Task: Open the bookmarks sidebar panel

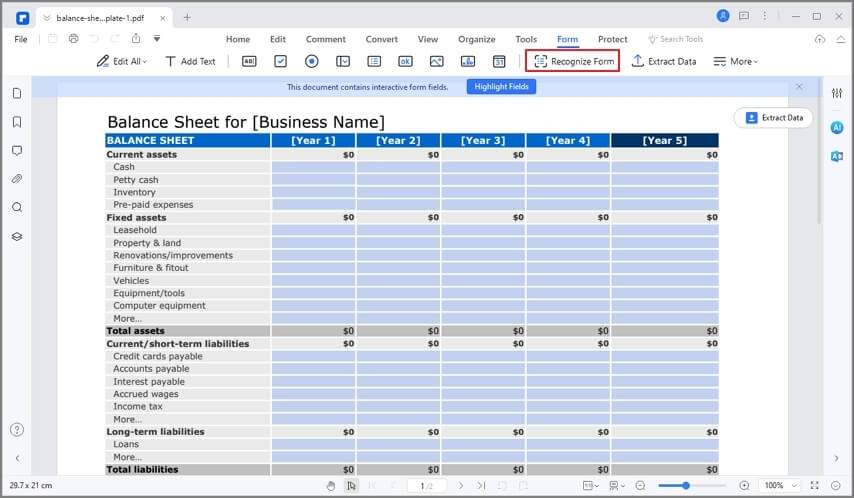Action: (17, 122)
